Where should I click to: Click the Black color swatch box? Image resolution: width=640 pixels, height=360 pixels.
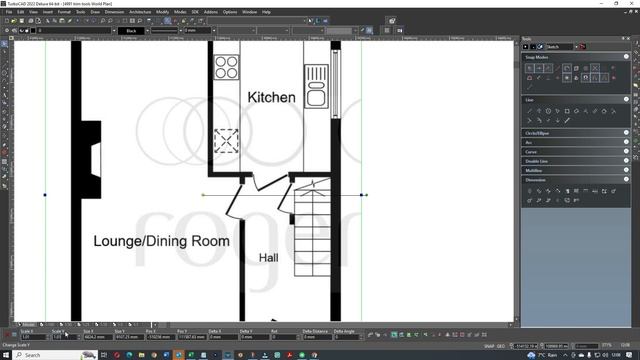(131, 31)
